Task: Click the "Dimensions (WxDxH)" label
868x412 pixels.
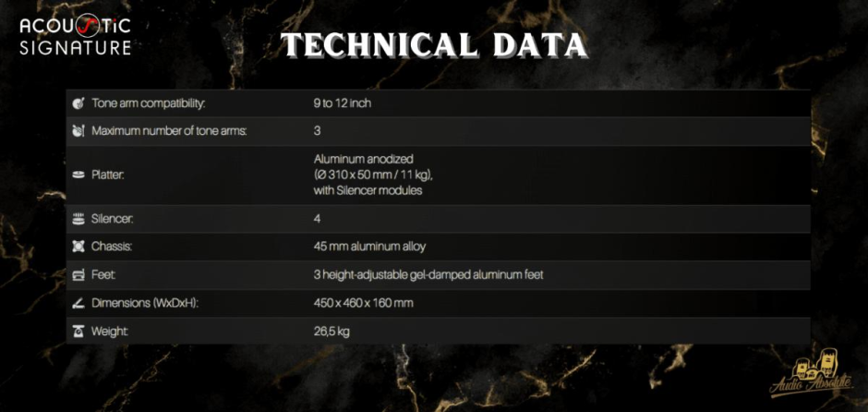Action: [145, 303]
